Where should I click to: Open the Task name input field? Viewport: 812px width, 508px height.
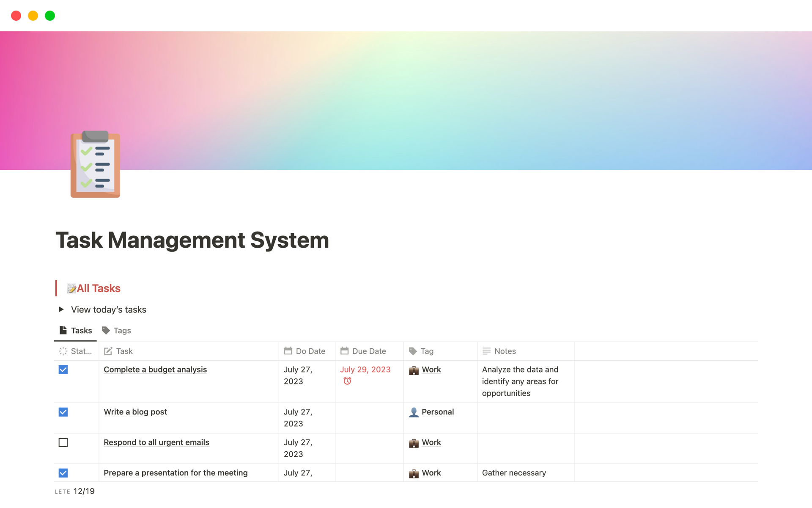click(x=124, y=351)
